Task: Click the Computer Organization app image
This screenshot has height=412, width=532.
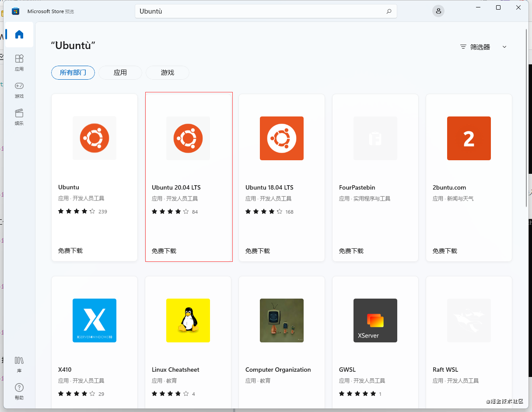Action: coord(282,320)
